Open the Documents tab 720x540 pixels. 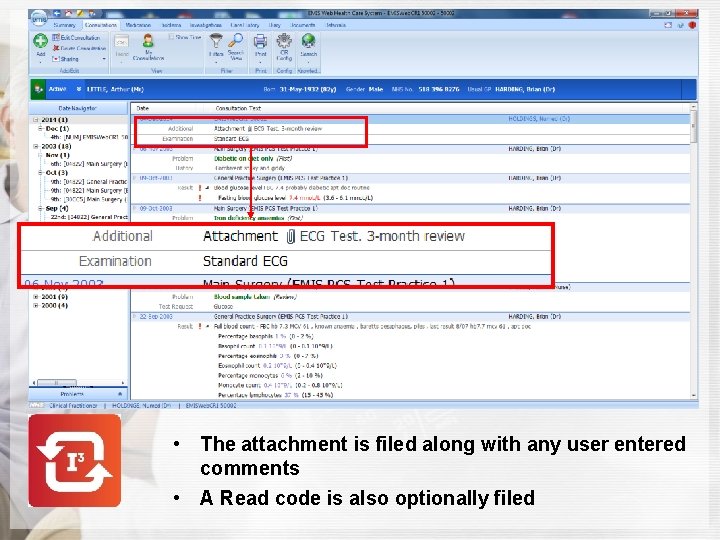pyautogui.click(x=303, y=25)
